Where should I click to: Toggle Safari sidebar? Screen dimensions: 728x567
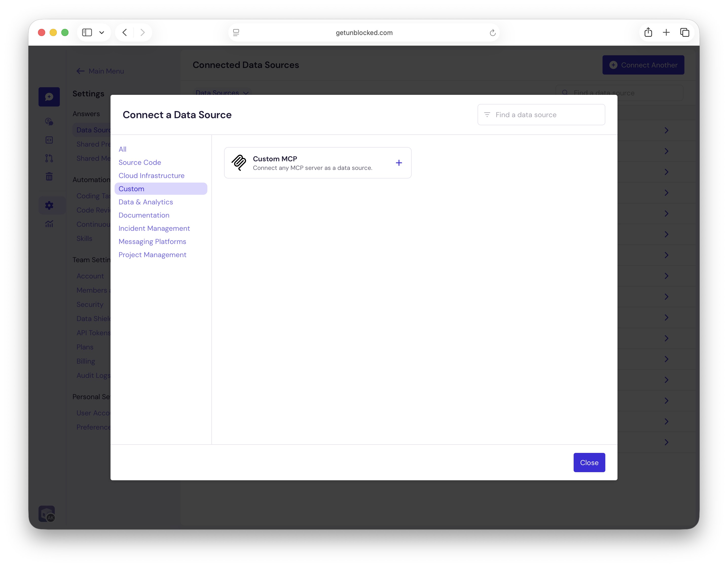[x=87, y=32]
